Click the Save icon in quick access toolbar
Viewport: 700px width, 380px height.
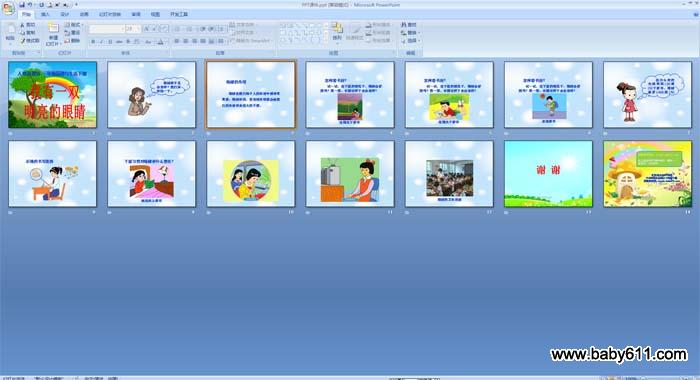pos(22,5)
